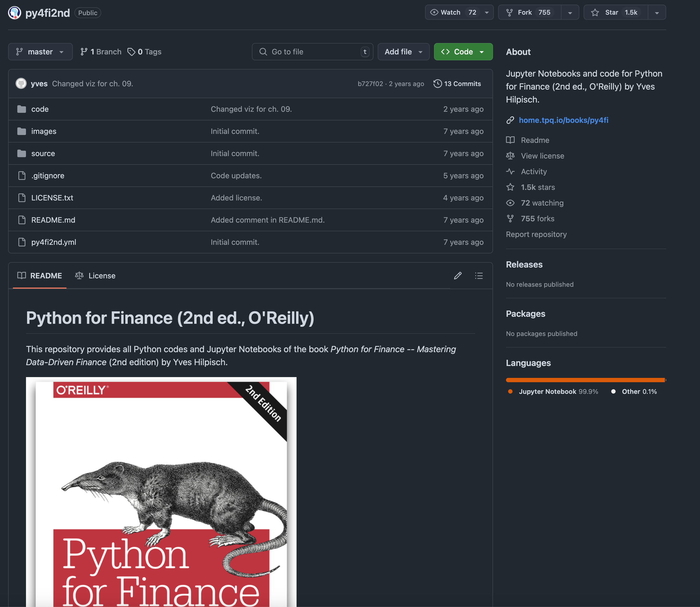The height and width of the screenshot is (607, 700).
Task: Click the tag icon next to Tags
Action: (x=131, y=52)
